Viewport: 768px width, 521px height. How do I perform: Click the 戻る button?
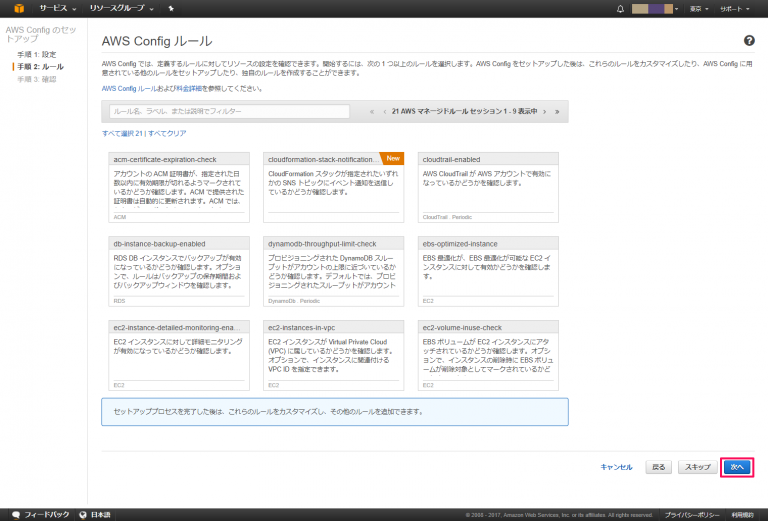click(659, 467)
